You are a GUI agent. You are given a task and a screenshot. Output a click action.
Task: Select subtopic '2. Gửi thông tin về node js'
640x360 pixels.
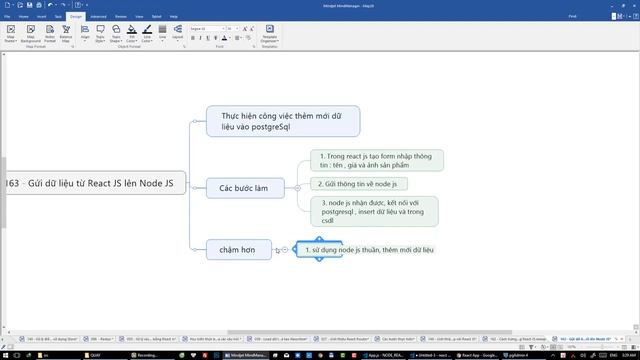359,184
